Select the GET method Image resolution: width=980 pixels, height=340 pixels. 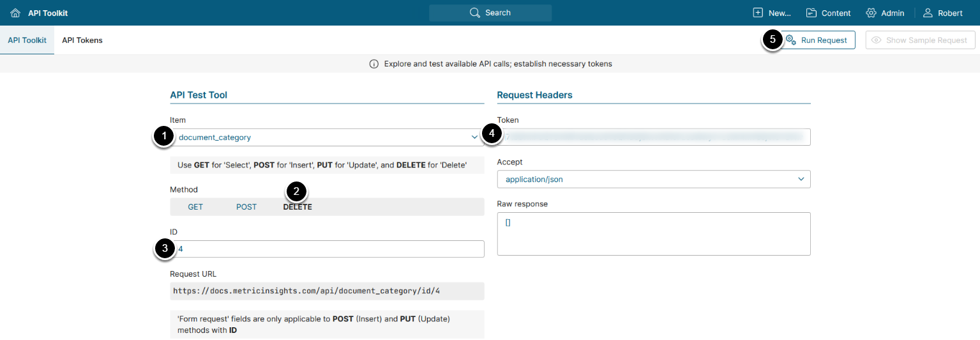coord(195,207)
